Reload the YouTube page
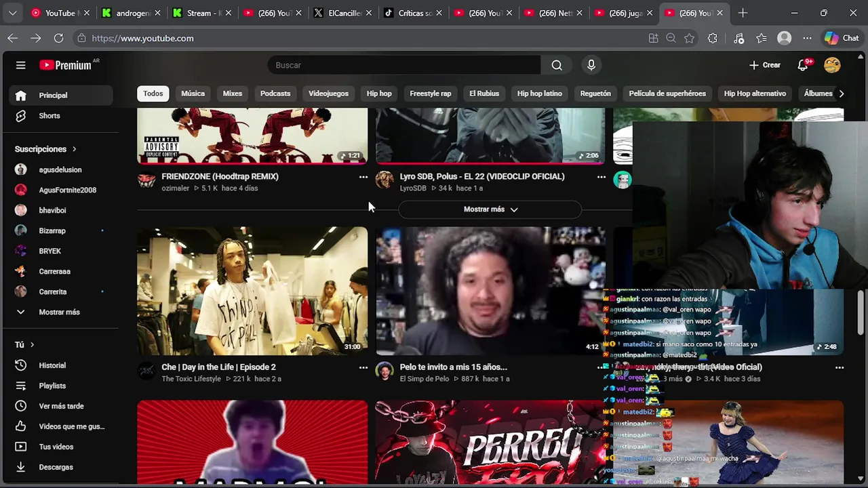Screen dimensions: 868x488 point(58,38)
